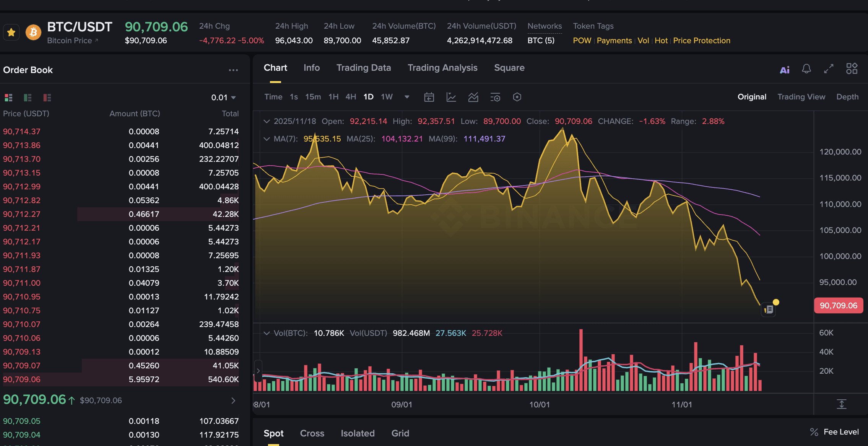
Task: Open price alerts via the bell icon
Action: (x=807, y=69)
